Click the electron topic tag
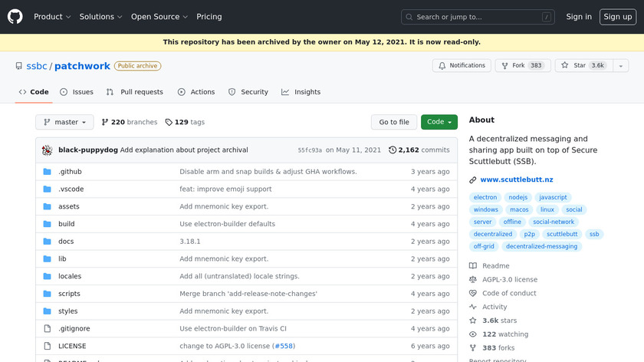Viewport: 644px width, 362px height. (485, 197)
